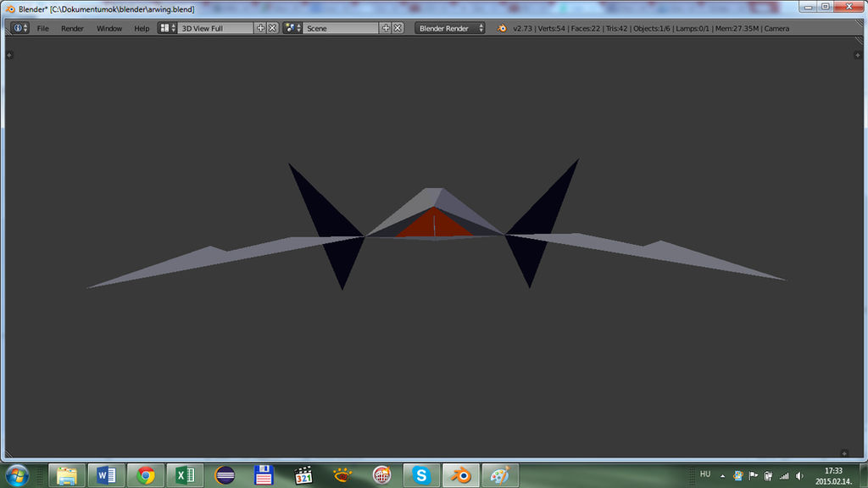Open Microsoft Word from the taskbar

pyautogui.click(x=106, y=475)
